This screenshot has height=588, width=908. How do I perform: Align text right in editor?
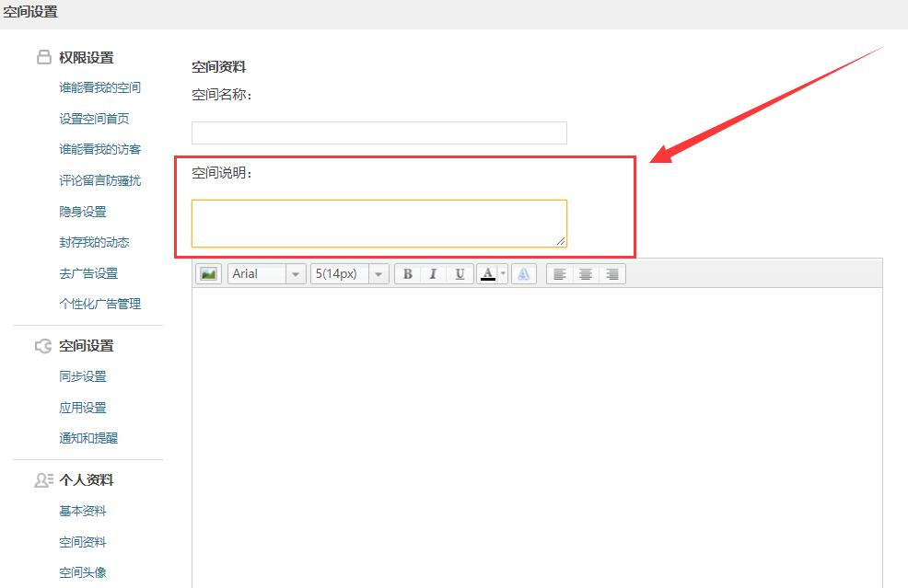tap(612, 273)
